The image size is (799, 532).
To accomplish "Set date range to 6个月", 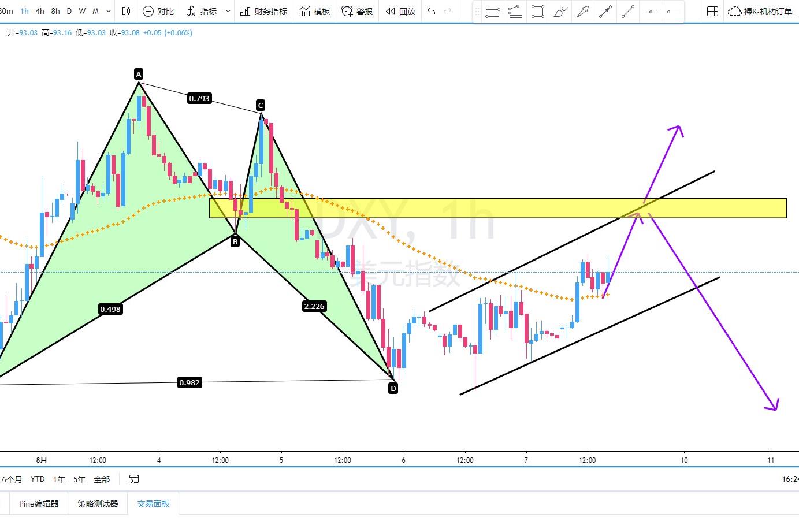I will (x=12, y=479).
